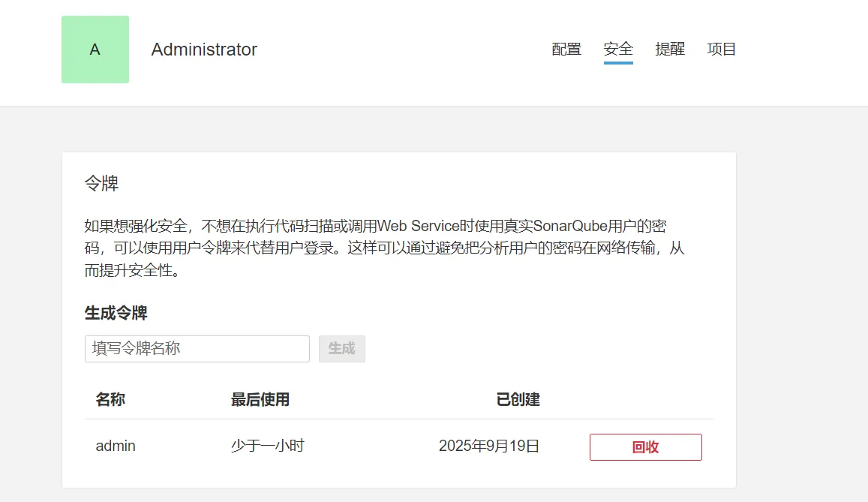This screenshot has height=502, width=868.
Task: Open the 配置 tab
Action: tap(566, 50)
